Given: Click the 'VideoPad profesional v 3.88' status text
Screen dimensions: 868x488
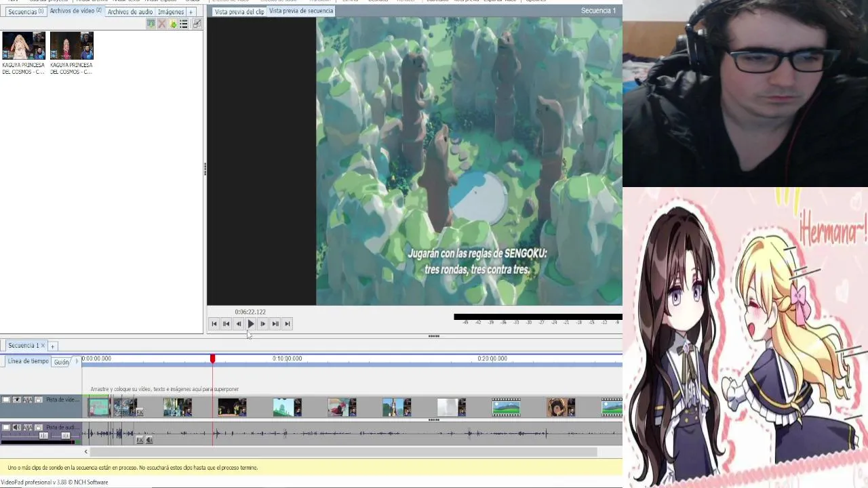Looking at the screenshot, I should [54, 483].
